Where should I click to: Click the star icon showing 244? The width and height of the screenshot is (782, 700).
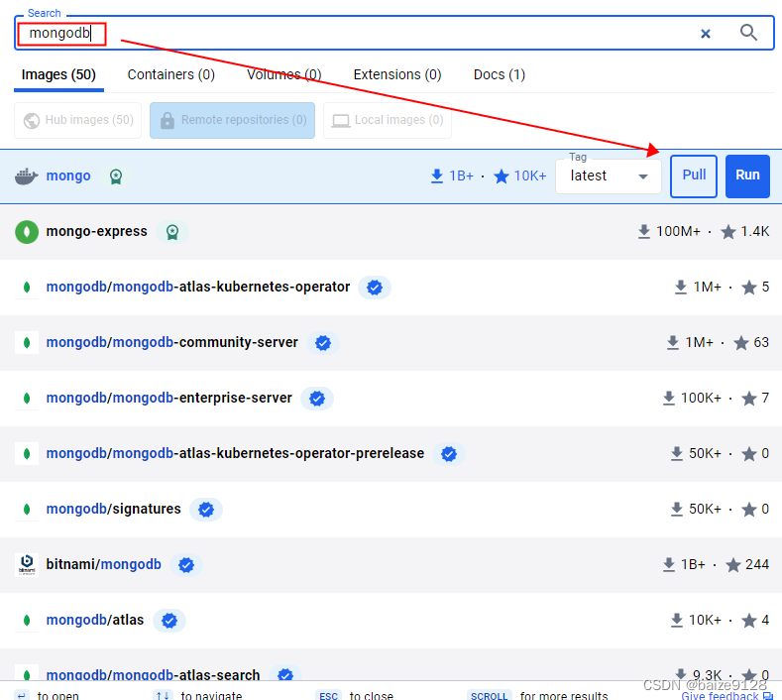tap(733, 565)
